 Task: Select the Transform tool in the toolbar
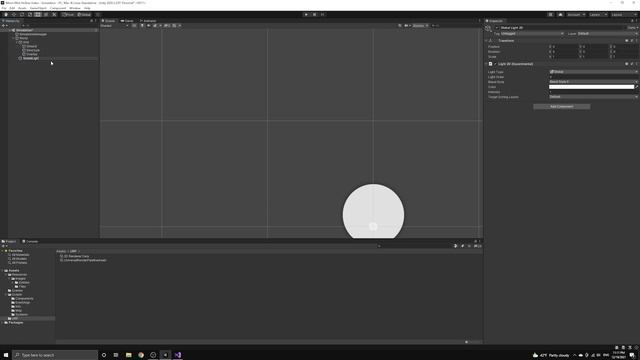click(x=46, y=15)
